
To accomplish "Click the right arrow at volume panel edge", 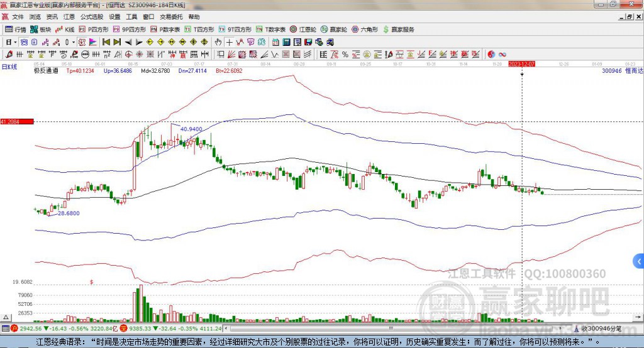I will click(638, 317).
